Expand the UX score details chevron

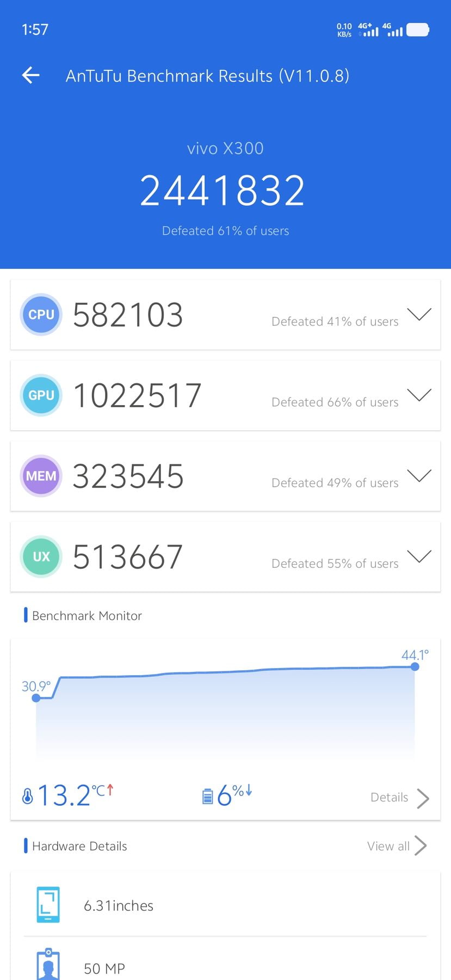pyautogui.click(x=419, y=556)
